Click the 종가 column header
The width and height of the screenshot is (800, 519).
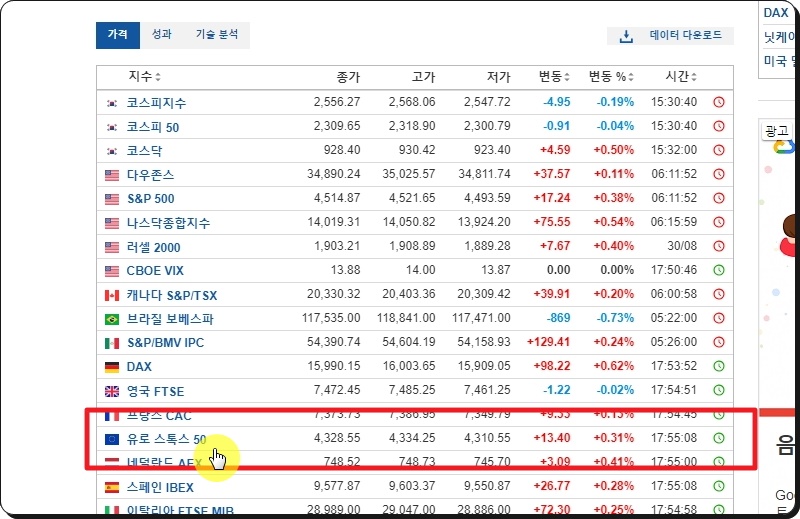tap(348, 77)
